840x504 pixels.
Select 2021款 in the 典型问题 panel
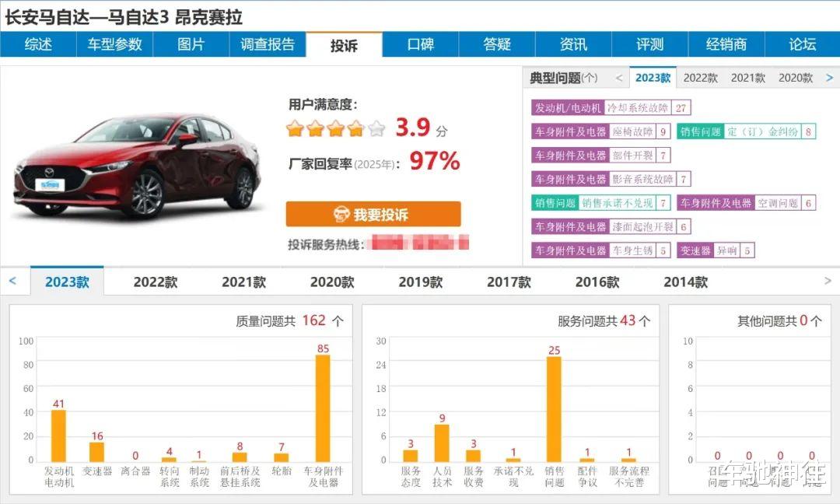click(x=748, y=79)
